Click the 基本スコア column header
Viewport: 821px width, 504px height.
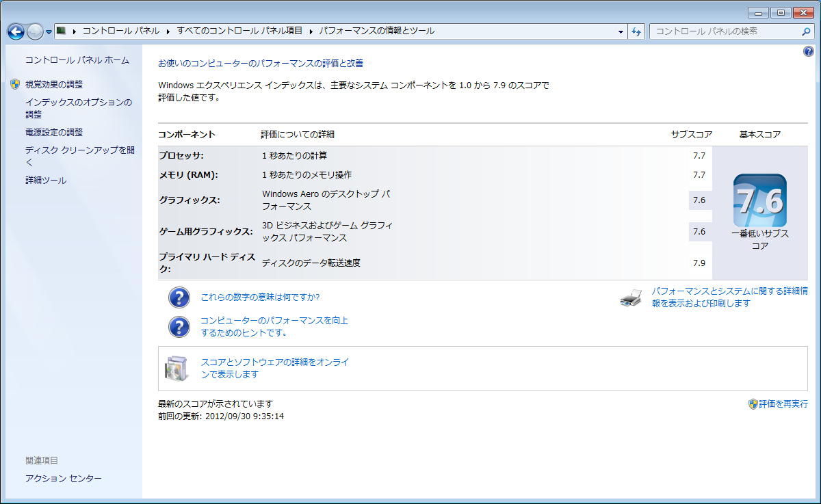pyautogui.click(x=760, y=134)
